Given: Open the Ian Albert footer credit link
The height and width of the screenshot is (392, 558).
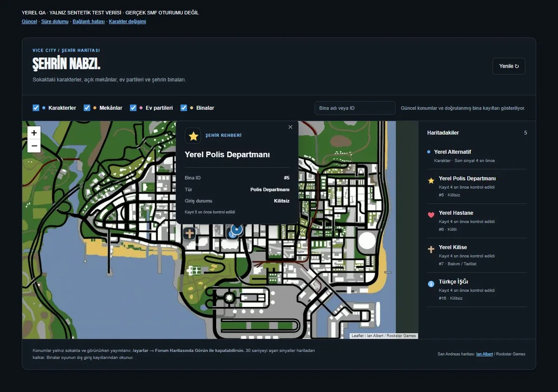Looking at the screenshot, I should pyautogui.click(x=485, y=354).
